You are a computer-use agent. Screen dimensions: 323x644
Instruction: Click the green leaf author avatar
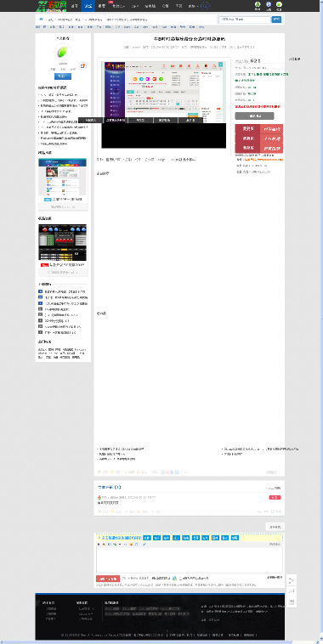coord(63,53)
